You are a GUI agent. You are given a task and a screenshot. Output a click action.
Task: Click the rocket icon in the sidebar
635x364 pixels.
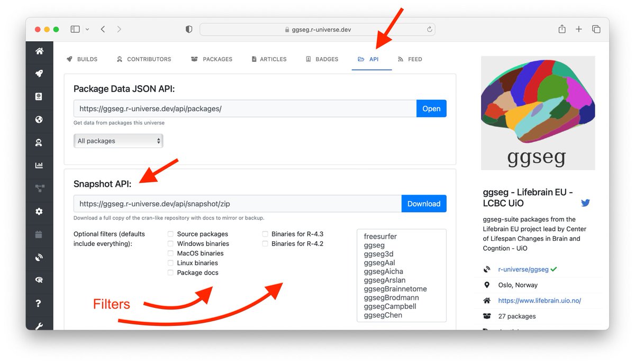coord(39,74)
